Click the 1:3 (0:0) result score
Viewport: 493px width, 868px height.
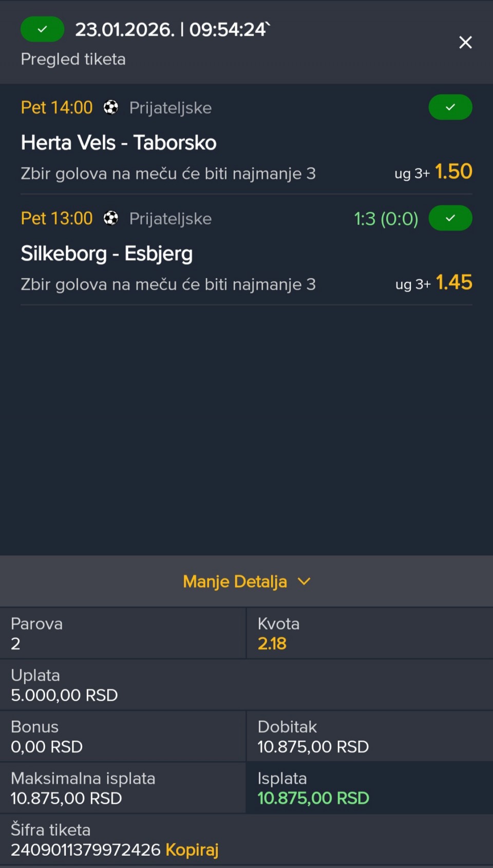tap(386, 219)
